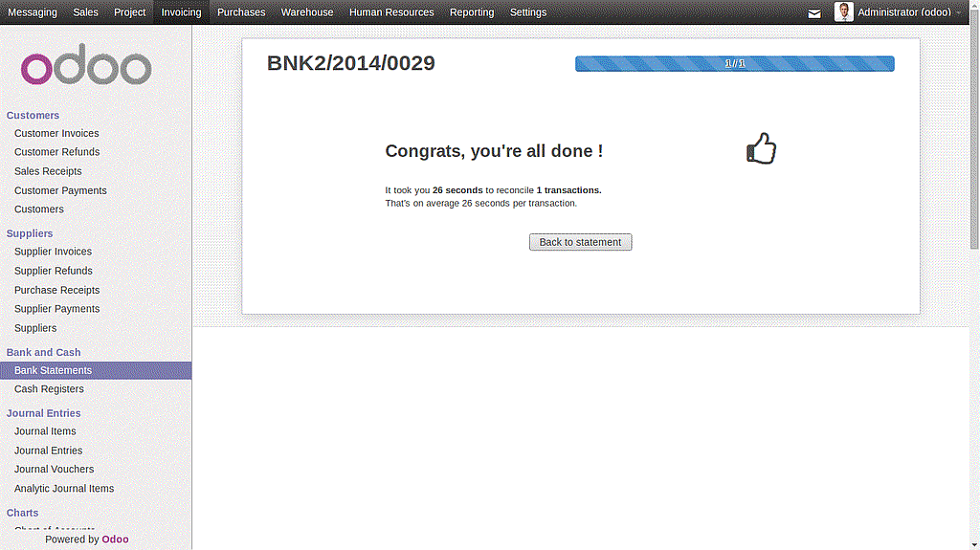Open the messages envelope icon
This screenshot has width=980, height=550.
814,13
